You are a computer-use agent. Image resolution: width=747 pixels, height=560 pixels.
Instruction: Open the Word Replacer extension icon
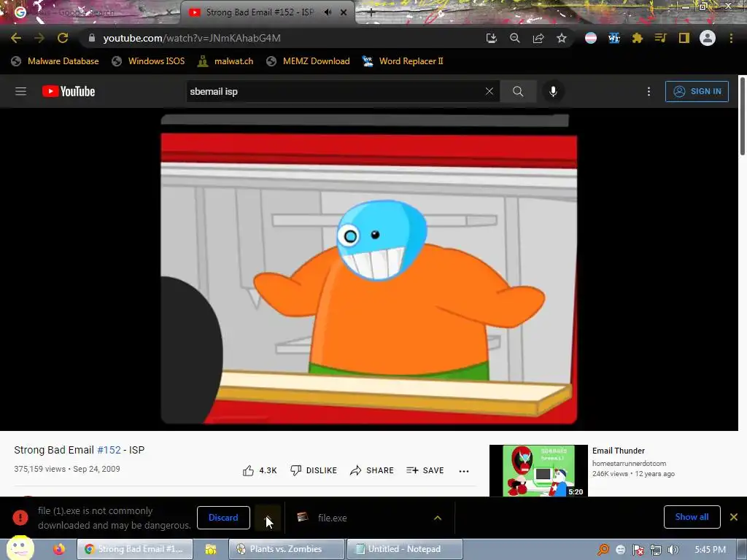tap(614, 38)
